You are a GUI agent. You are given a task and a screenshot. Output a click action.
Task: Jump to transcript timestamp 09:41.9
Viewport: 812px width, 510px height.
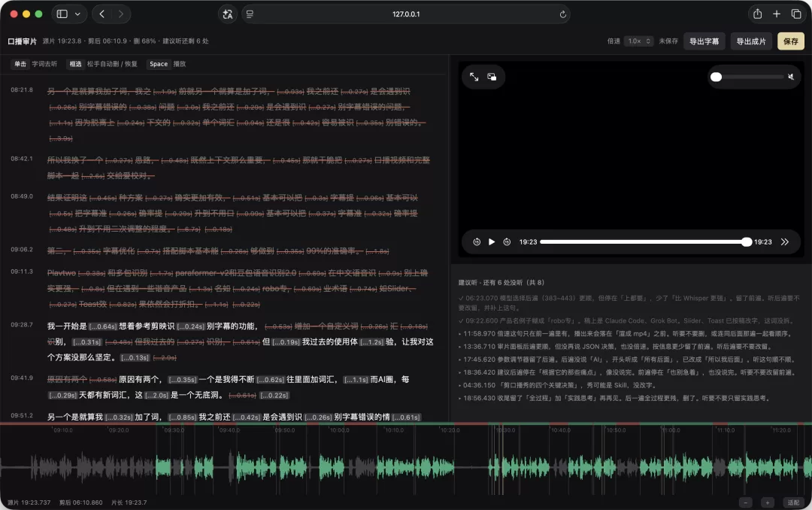[x=22, y=378]
